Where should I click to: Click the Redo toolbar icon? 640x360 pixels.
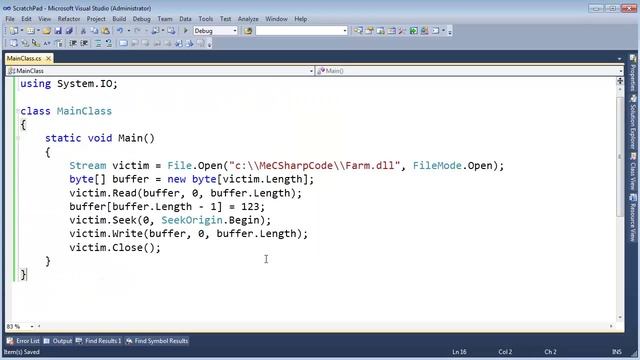point(138,31)
